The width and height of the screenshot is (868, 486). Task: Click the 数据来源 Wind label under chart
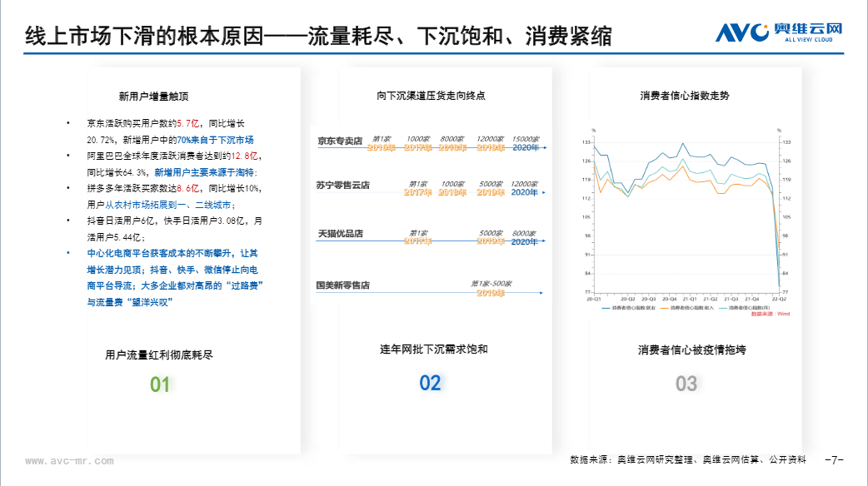[x=769, y=315]
